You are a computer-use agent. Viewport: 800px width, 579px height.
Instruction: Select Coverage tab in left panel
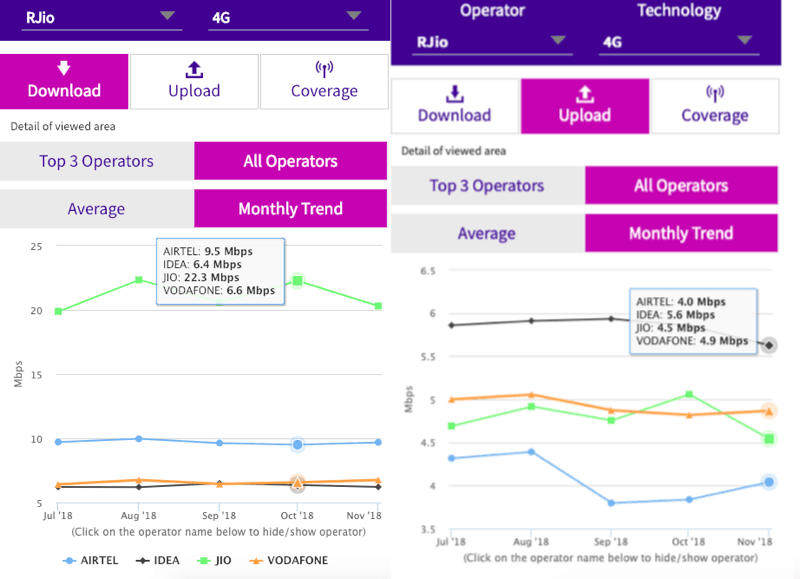324,82
